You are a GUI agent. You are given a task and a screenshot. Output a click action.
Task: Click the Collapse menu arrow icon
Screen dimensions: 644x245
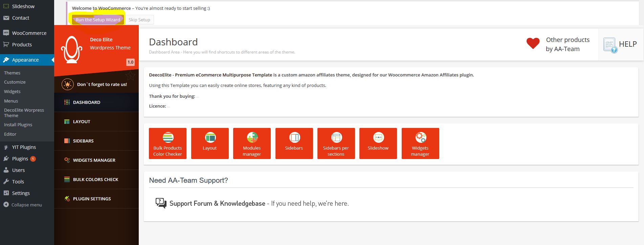(6, 204)
